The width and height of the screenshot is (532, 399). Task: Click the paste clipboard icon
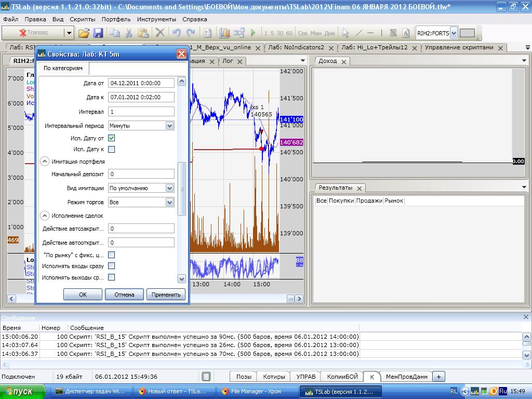[x=143, y=33]
